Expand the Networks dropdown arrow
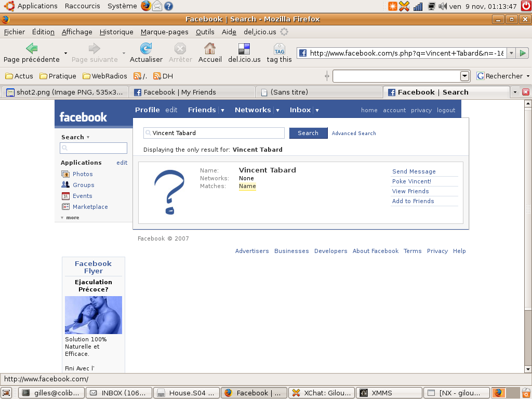532x399 pixels. coord(277,110)
